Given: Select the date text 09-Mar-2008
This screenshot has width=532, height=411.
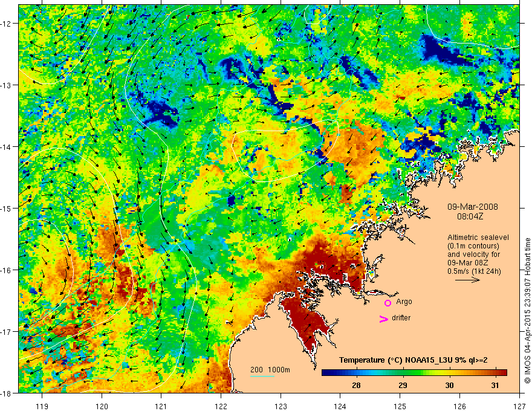Looking at the screenshot, I should point(473,207).
